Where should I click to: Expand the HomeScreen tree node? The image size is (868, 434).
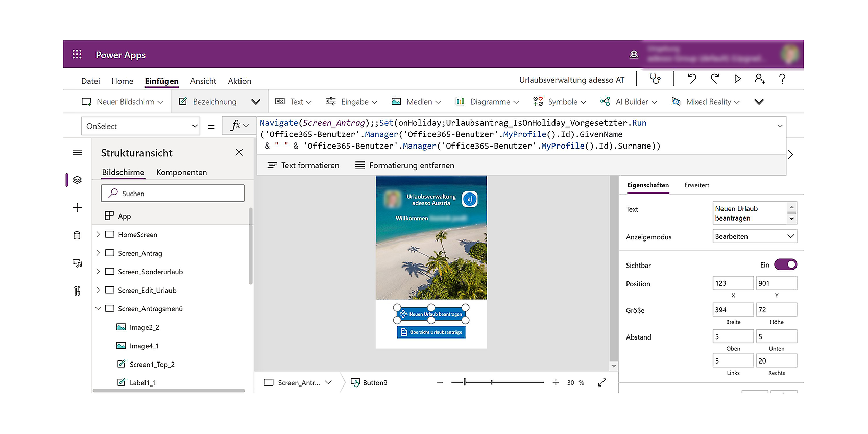(x=98, y=234)
